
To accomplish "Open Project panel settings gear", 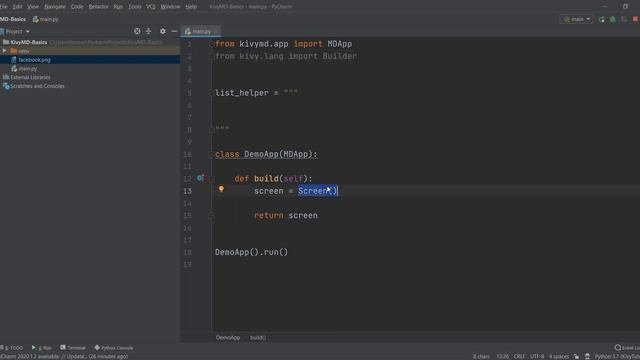I will 163,31.
